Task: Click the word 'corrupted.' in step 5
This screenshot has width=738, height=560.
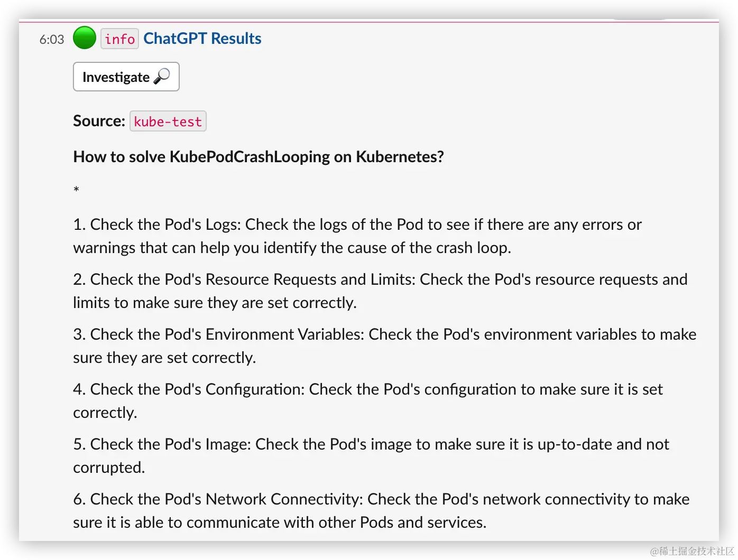Action: pyautogui.click(x=109, y=468)
